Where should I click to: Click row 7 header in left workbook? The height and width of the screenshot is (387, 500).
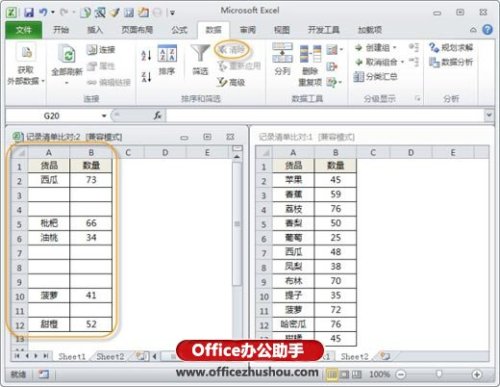pos(19,253)
